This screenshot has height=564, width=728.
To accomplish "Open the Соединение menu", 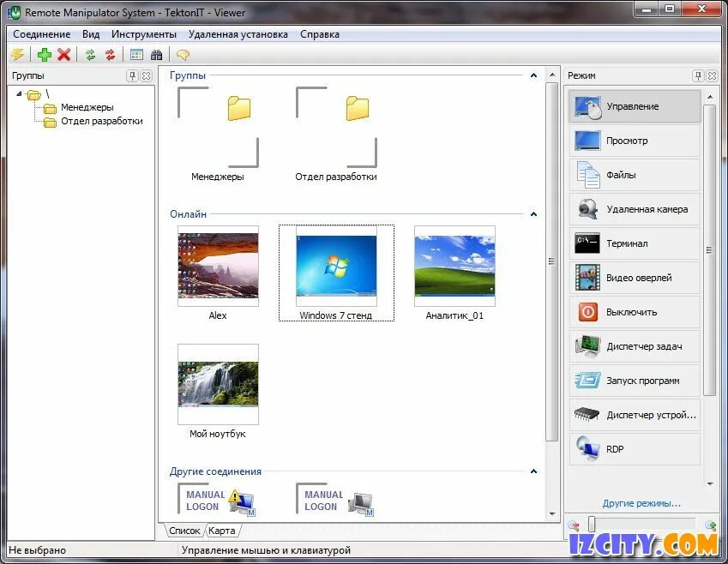I will pos(42,34).
